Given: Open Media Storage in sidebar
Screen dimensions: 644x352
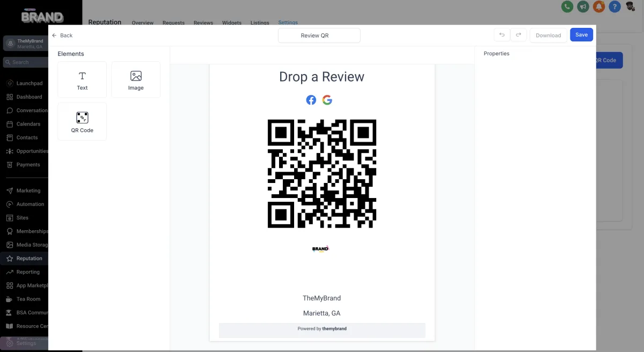Looking at the screenshot, I should tap(26, 245).
